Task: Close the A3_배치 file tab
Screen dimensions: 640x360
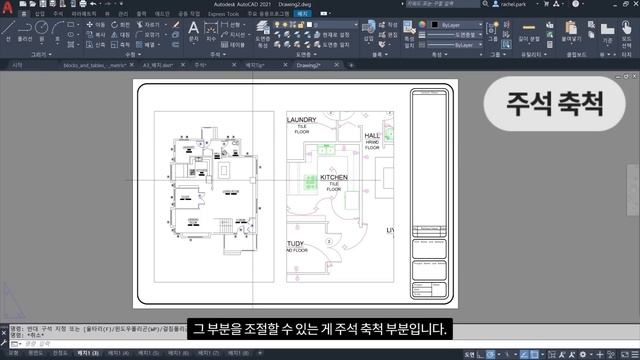Action: tap(183, 64)
